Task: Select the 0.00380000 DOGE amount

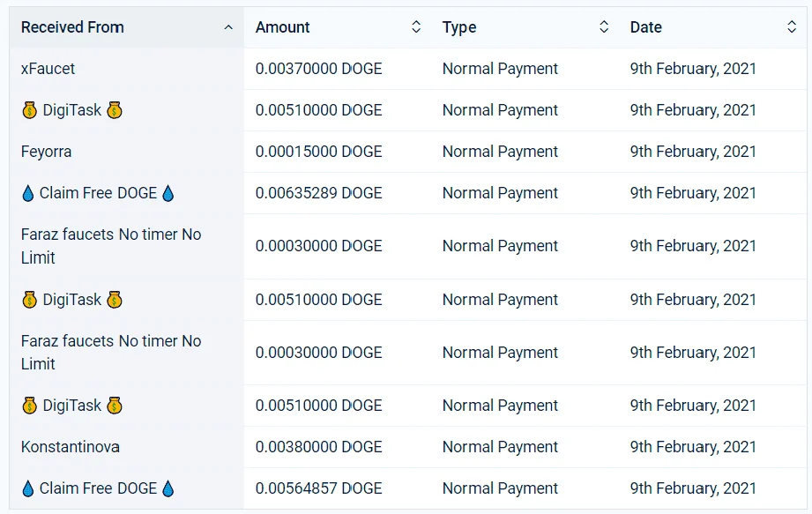Action: pyautogui.click(x=318, y=447)
